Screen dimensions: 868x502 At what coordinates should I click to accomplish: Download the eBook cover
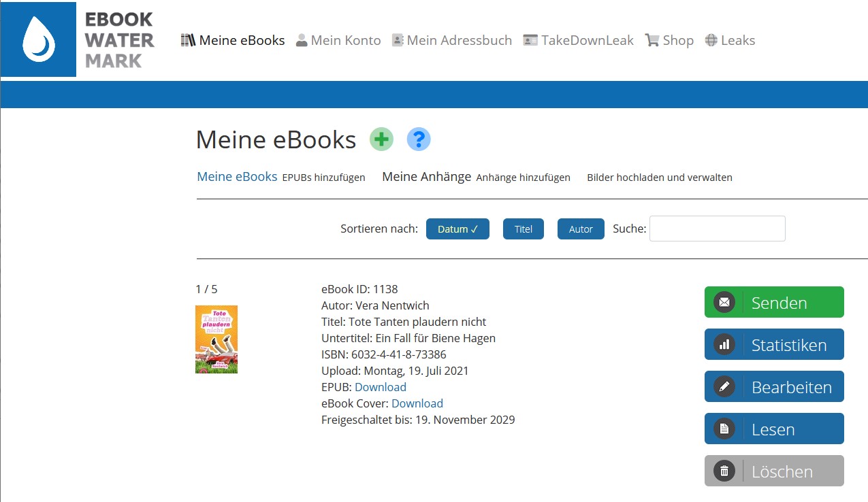(417, 403)
